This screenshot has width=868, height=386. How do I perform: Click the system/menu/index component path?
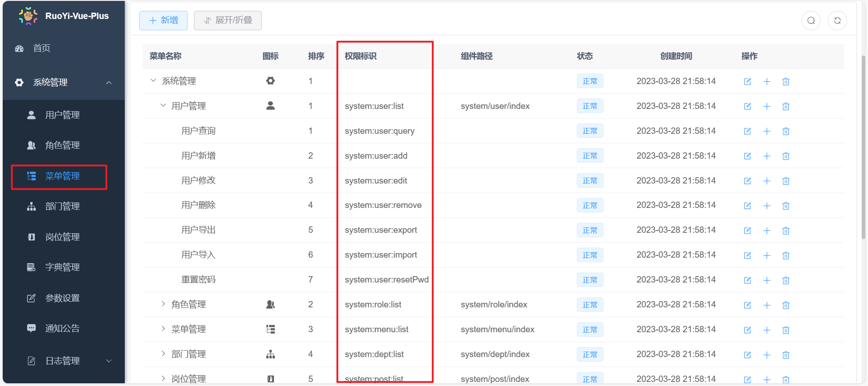(497, 330)
